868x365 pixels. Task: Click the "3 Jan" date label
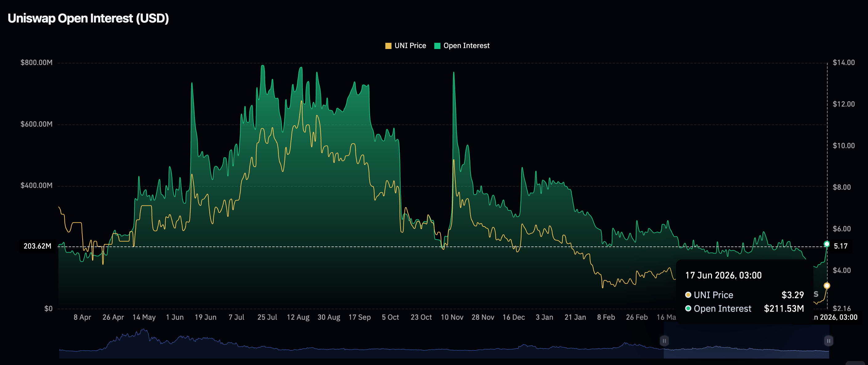545,318
